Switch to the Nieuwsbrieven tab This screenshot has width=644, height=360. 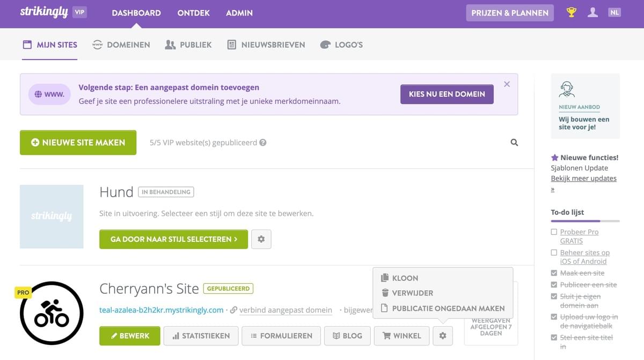point(266,45)
